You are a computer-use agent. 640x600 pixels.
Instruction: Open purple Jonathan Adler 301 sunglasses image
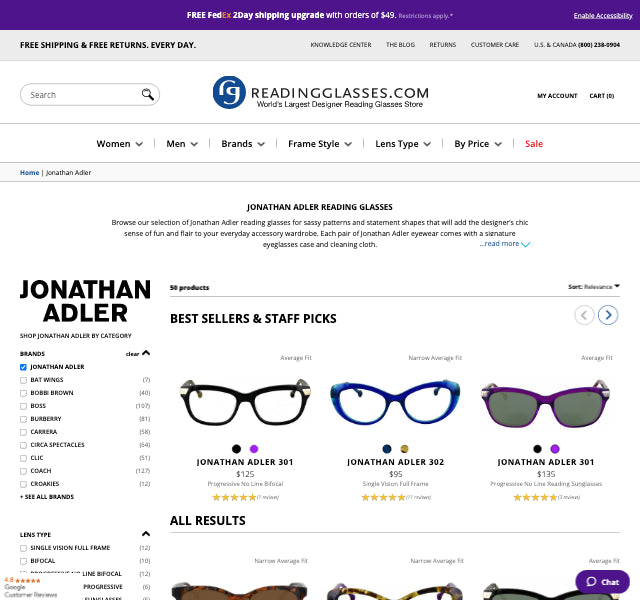pyautogui.click(x=546, y=403)
